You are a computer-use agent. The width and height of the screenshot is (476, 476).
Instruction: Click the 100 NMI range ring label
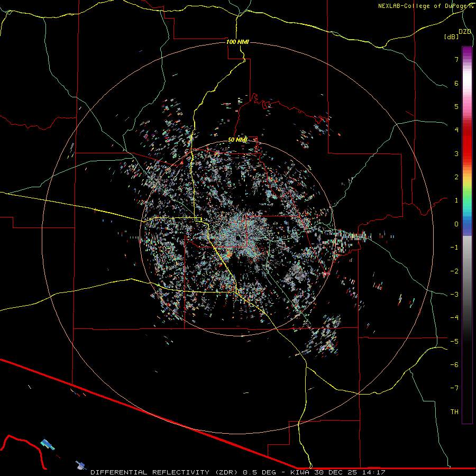pos(237,42)
